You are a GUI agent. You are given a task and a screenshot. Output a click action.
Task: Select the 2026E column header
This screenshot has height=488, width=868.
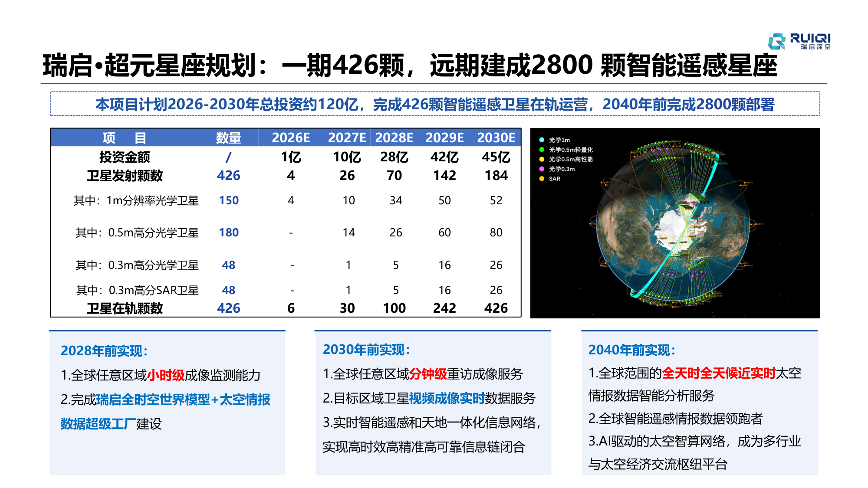pyautogui.click(x=291, y=138)
